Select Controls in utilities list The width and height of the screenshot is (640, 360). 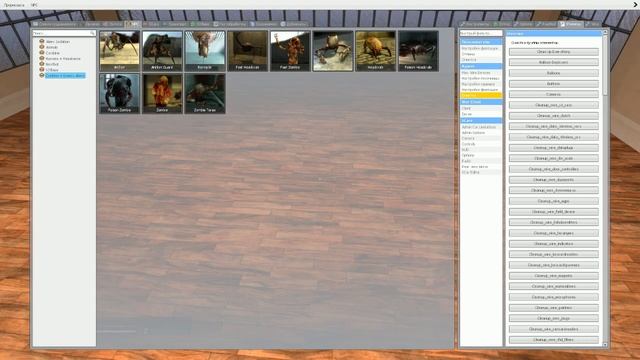(x=481, y=144)
